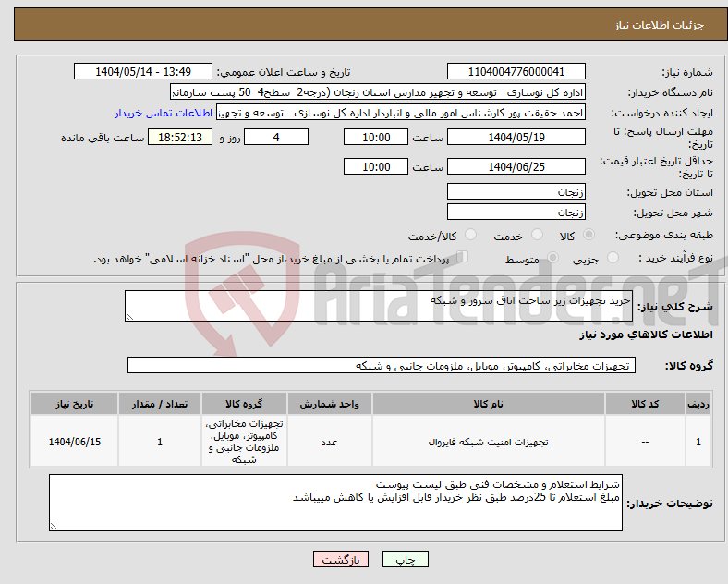Click the شماره نیاز field 1104004776000041
The image size is (728, 584).
516,72
